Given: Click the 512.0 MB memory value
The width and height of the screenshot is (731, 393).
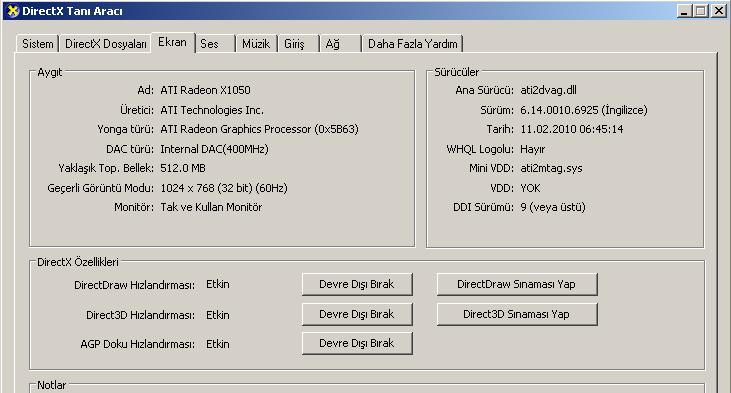Looking at the screenshot, I should coord(183,168).
